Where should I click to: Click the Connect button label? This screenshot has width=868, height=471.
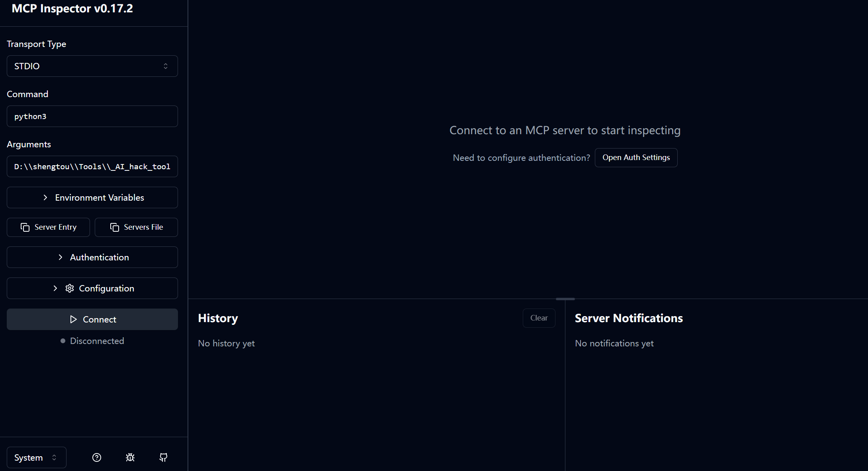(100, 319)
